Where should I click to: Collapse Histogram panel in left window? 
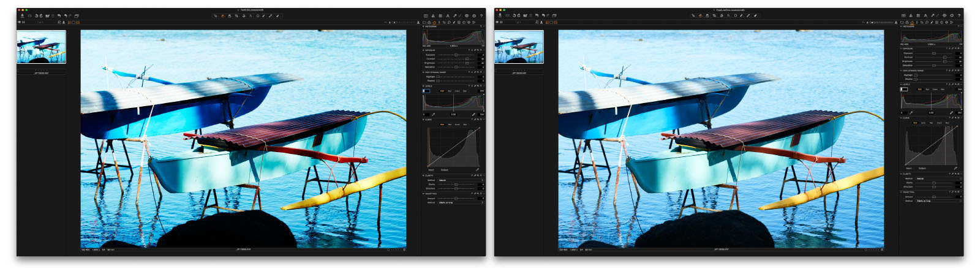click(423, 26)
